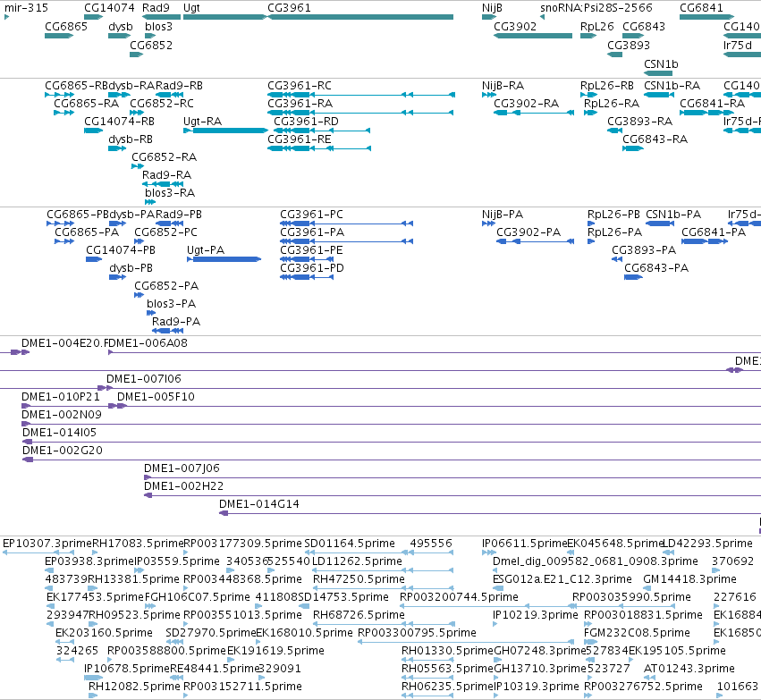The width and height of the screenshot is (761, 700).
Task: Select the Ugt-RA transcript label
Action: click(202, 122)
